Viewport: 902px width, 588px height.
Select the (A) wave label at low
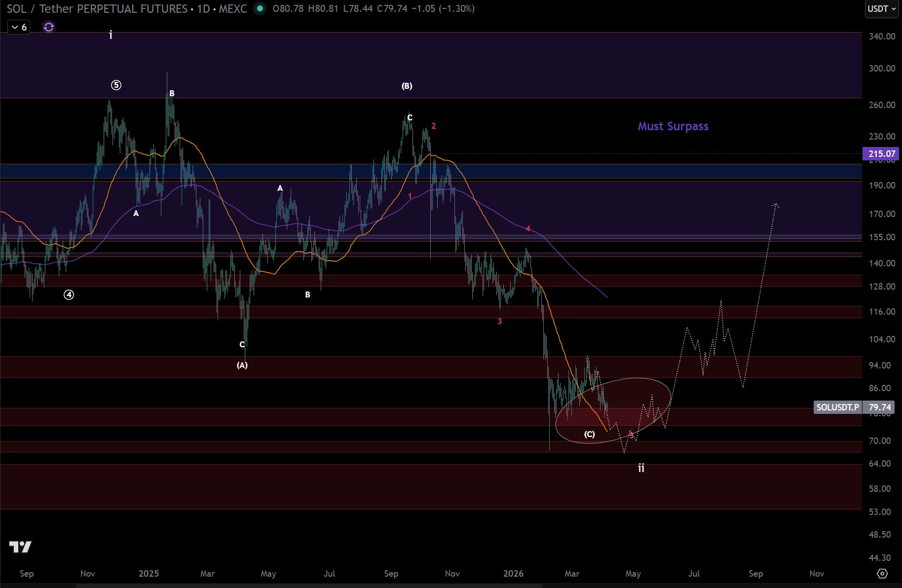(x=242, y=365)
